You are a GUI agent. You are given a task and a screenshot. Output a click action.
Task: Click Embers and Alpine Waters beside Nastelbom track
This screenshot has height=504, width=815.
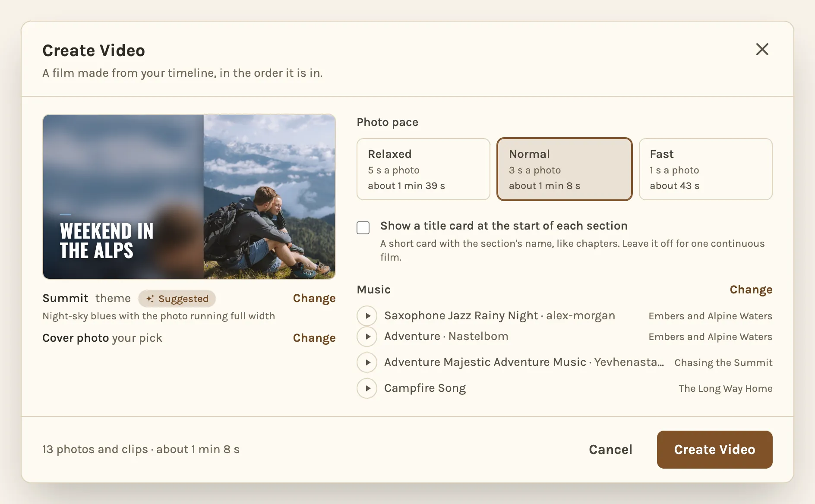tap(711, 337)
